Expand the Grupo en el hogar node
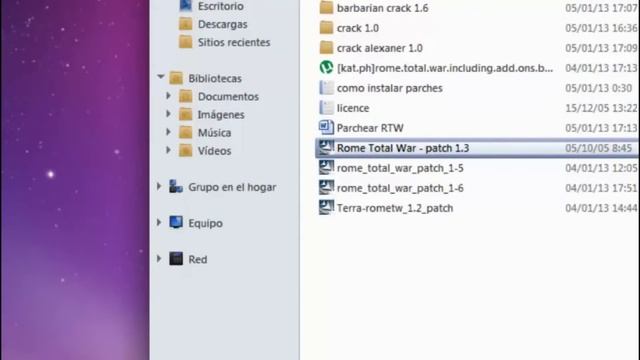Image resolution: width=640 pixels, height=360 pixels. 159,186
